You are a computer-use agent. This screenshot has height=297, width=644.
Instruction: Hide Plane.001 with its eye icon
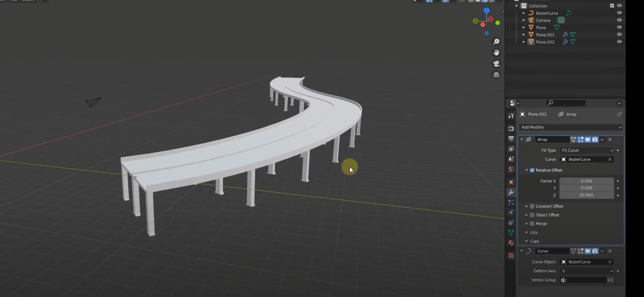point(619,34)
